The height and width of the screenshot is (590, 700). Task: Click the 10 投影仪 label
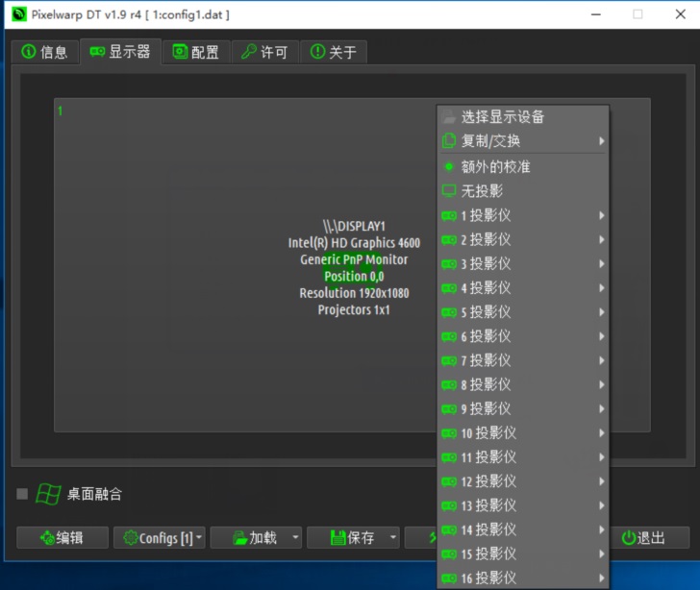point(488,432)
